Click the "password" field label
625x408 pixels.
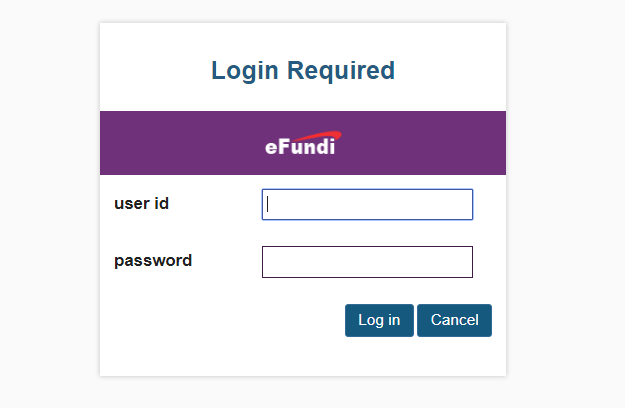(153, 261)
